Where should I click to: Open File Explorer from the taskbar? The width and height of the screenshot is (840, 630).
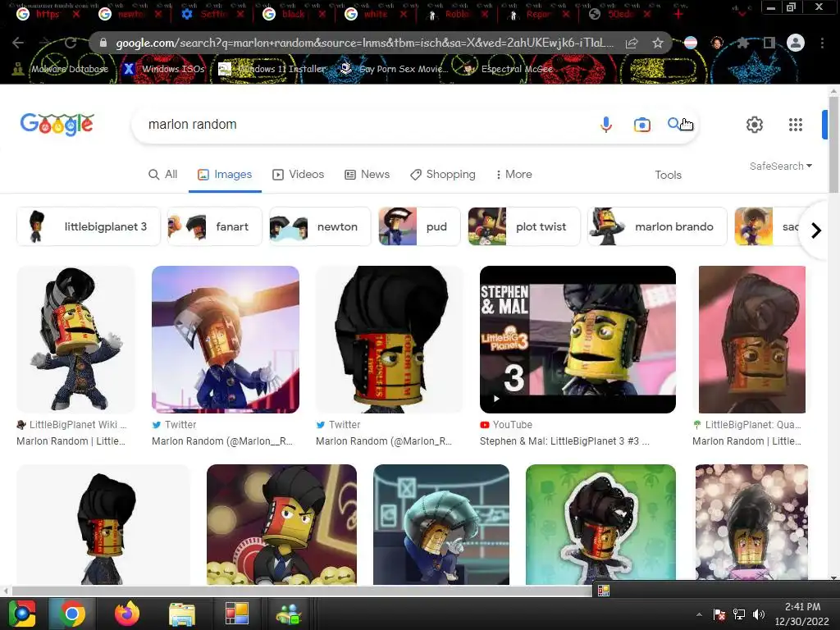click(x=182, y=614)
